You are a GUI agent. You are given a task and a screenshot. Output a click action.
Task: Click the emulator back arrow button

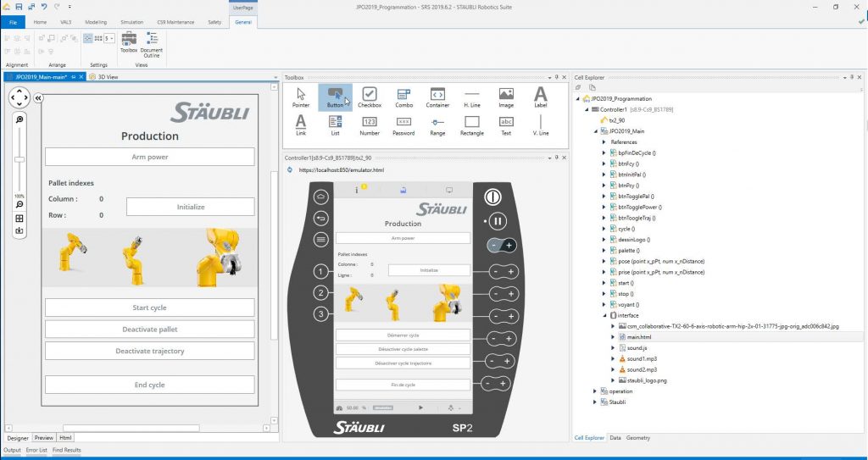(320, 218)
